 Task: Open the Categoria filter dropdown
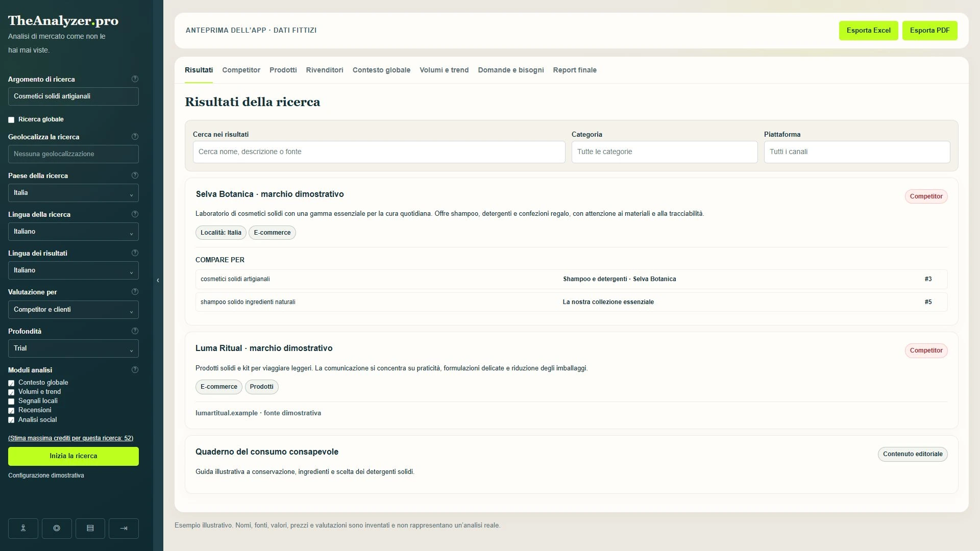665,152
